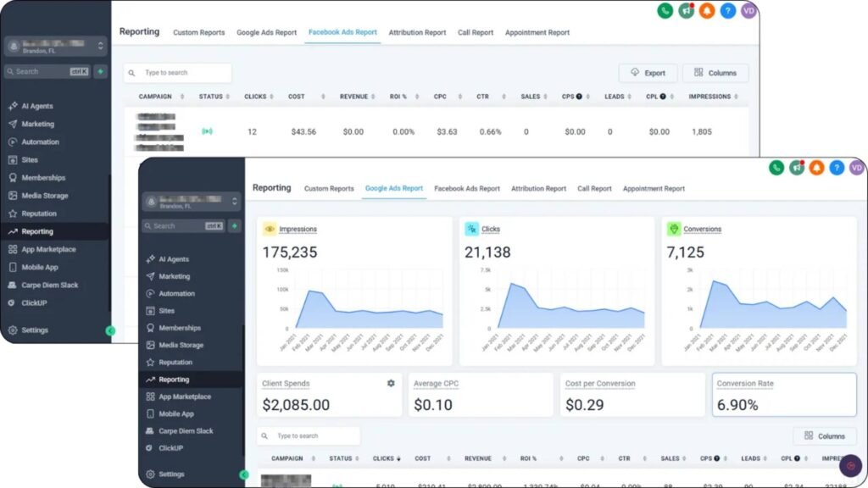Click the green phone icon in the header
Image resolution: width=868 pixels, height=488 pixels.
point(776,169)
